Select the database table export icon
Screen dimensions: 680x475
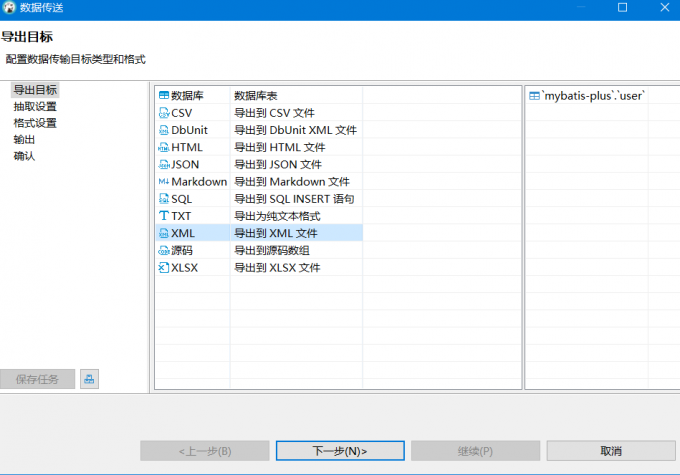click(164, 96)
